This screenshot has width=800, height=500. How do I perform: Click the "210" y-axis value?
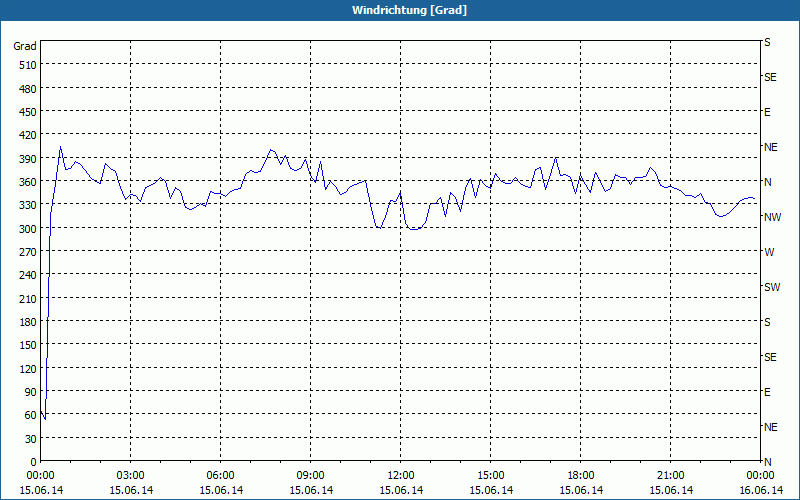pyautogui.click(x=28, y=299)
